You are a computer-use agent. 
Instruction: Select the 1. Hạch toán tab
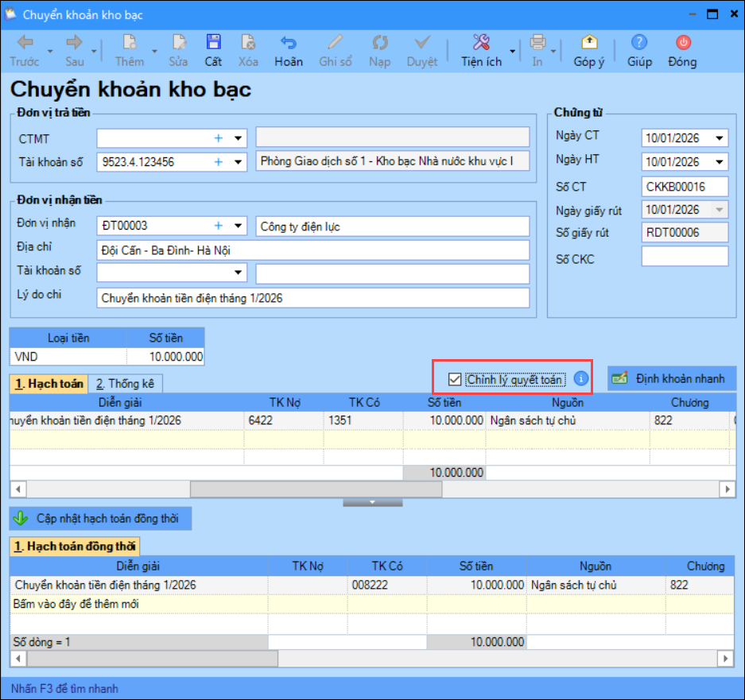coord(48,384)
